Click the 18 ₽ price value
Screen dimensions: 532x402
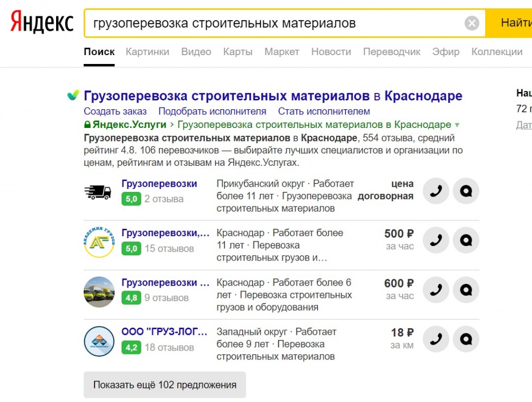click(x=403, y=332)
